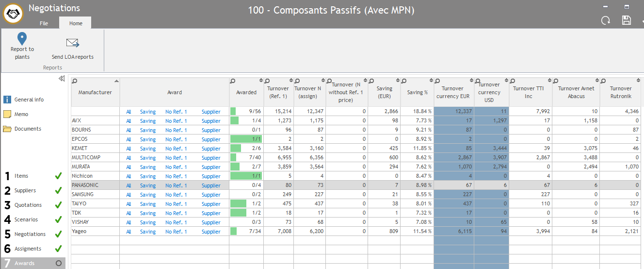
Task: Select the PANASONIC manufacturer row
Action: tap(85, 185)
